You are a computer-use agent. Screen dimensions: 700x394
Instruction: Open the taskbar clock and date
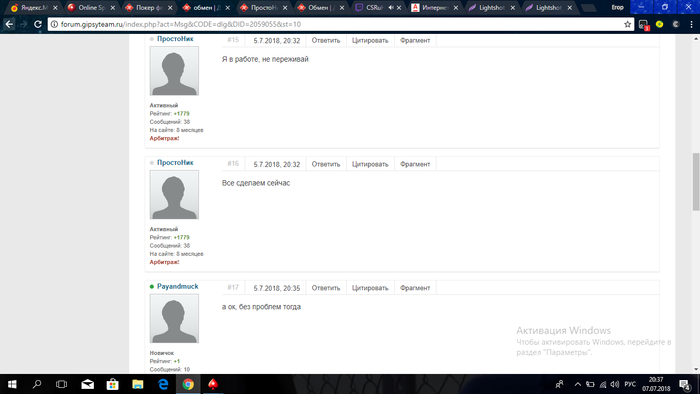tap(656, 384)
